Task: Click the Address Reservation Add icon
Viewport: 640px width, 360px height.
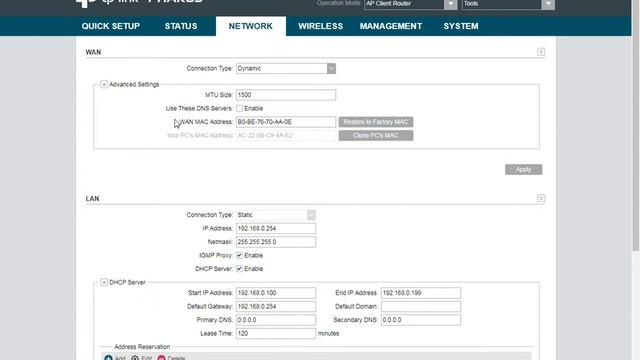Action: pyautogui.click(x=108, y=358)
